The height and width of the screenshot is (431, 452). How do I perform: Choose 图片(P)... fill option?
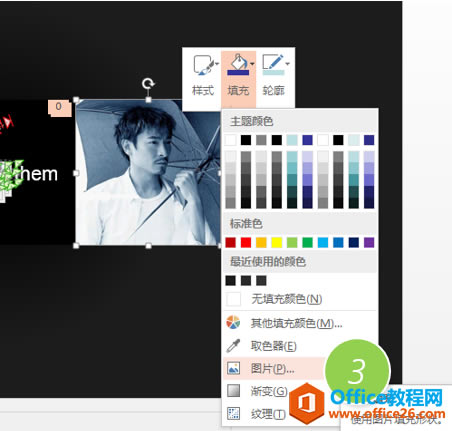(x=274, y=368)
